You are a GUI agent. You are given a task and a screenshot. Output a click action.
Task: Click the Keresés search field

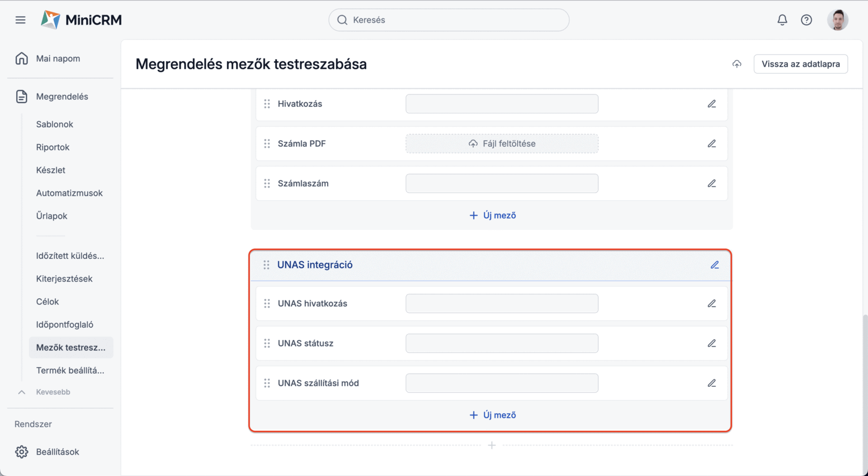click(449, 20)
